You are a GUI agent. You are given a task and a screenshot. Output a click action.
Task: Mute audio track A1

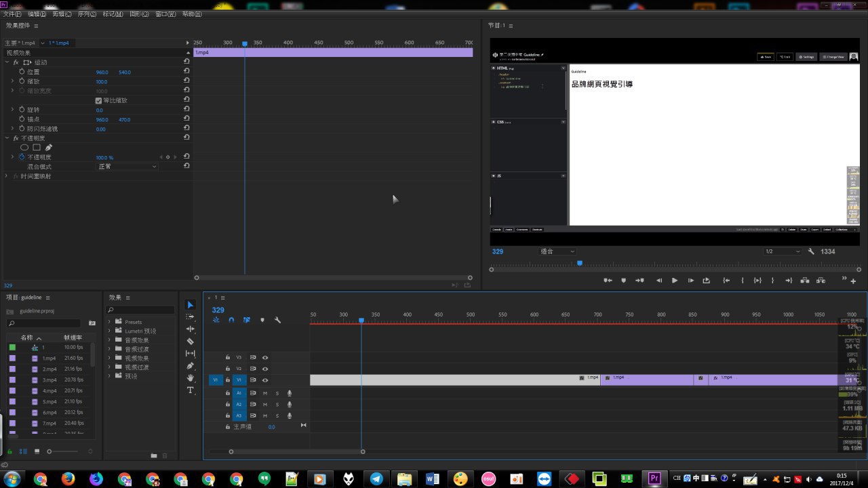click(265, 393)
